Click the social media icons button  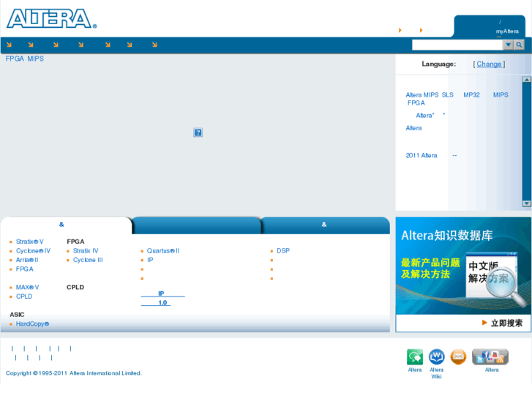click(490, 357)
